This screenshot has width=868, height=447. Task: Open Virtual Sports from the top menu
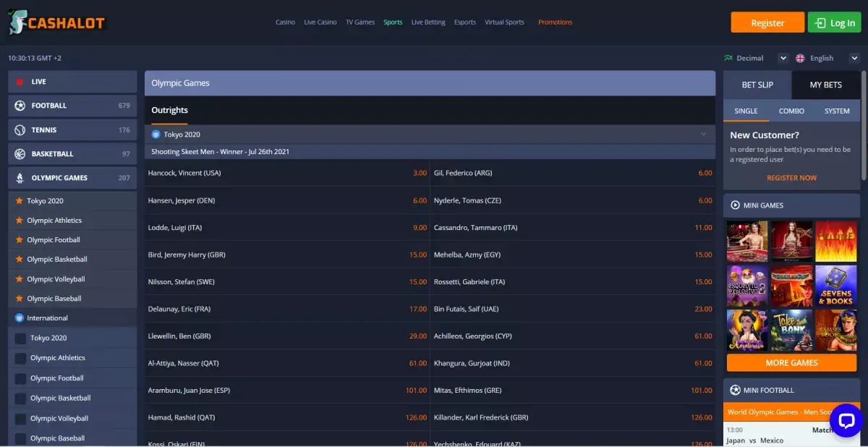tap(504, 22)
